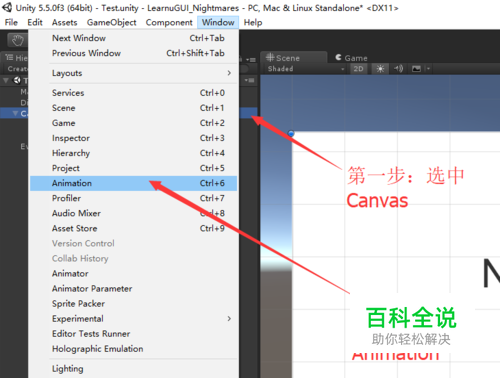The image size is (500, 378).
Task: Expand the Layouts submenu
Action: point(133,73)
